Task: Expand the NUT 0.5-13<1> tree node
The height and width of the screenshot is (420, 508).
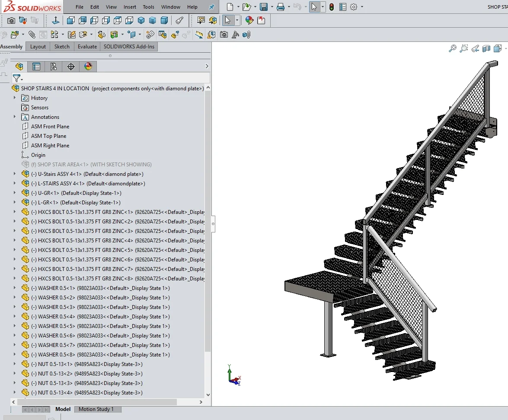Action: [14, 364]
